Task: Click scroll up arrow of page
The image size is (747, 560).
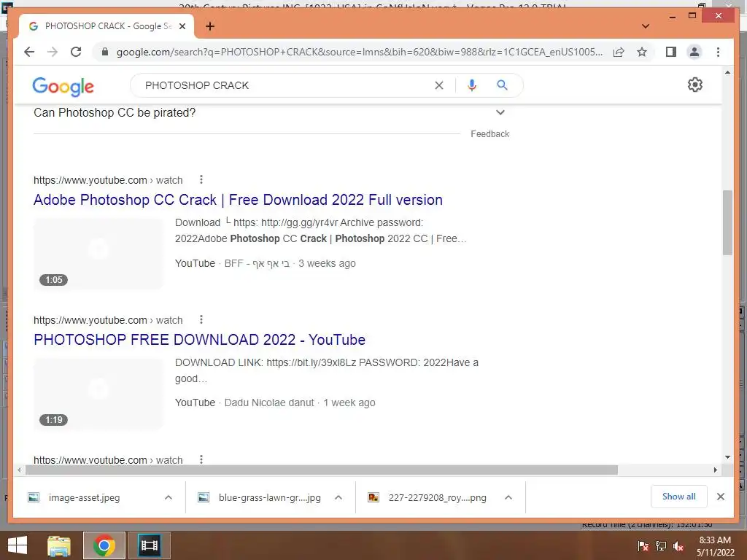Action: point(727,72)
